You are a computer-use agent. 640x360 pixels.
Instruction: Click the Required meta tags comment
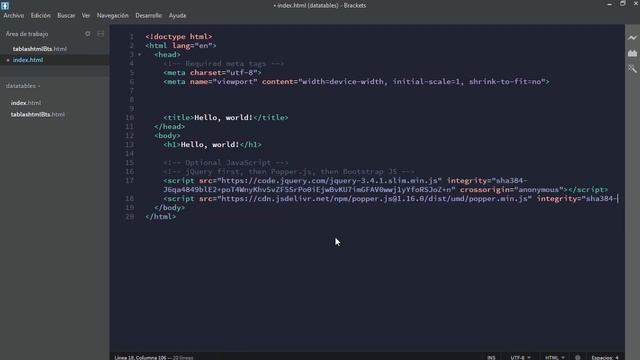(224, 64)
